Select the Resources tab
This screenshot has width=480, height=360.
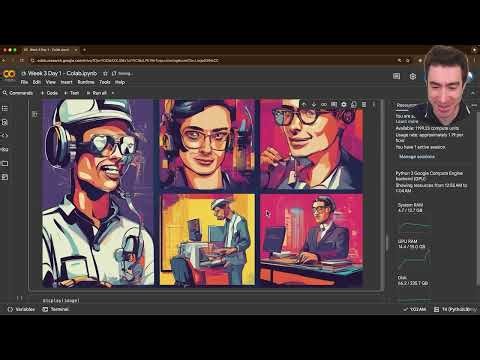click(406, 105)
